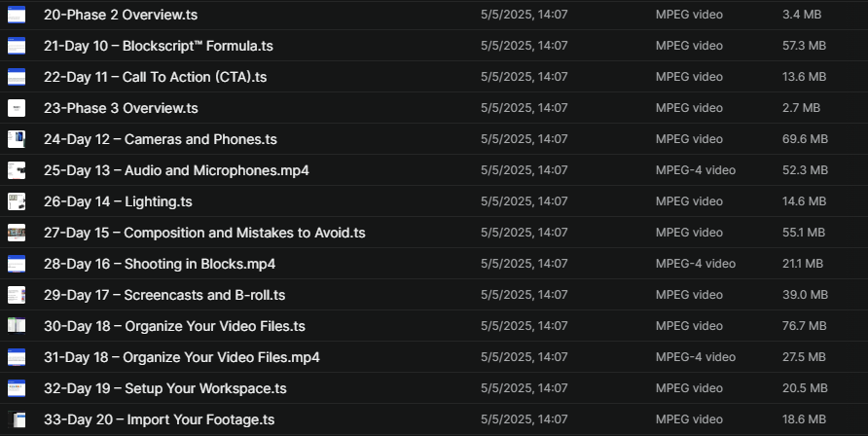Viewport: 868px width, 436px height.
Task: Select the file name 31-Day 18 Organize Your Video Files.mp4
Action: 181,357
